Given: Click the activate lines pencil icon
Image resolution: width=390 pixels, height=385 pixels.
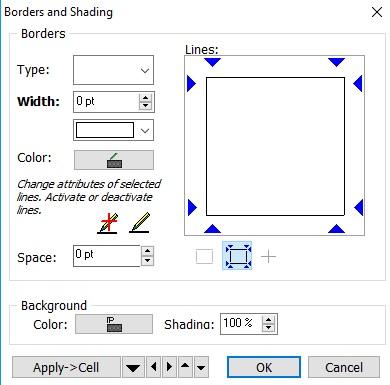Looking at the screenshot, I should pos(139,223).
